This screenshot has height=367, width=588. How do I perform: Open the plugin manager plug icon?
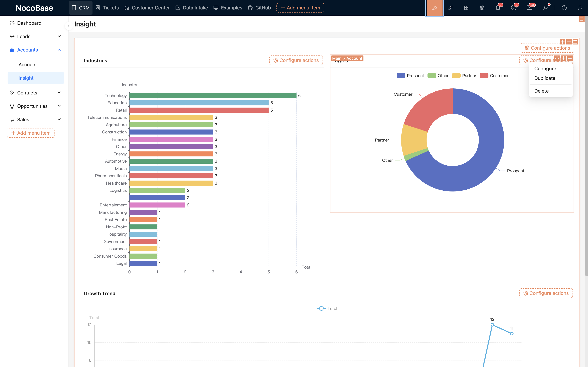[x=450, y=8]
